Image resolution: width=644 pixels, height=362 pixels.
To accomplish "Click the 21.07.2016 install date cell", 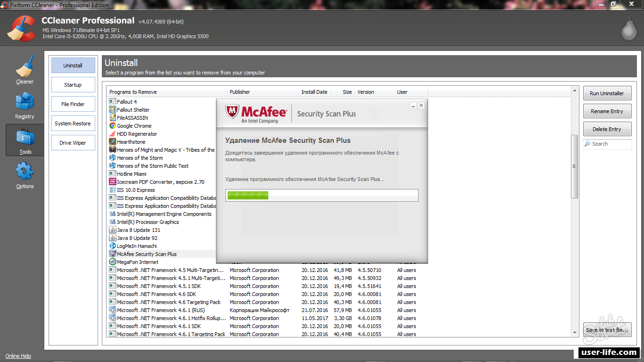I will [315, 310].
